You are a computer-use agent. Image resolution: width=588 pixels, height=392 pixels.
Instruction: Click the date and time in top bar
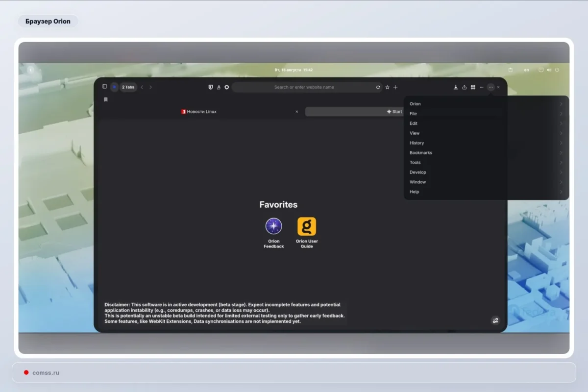294,70
